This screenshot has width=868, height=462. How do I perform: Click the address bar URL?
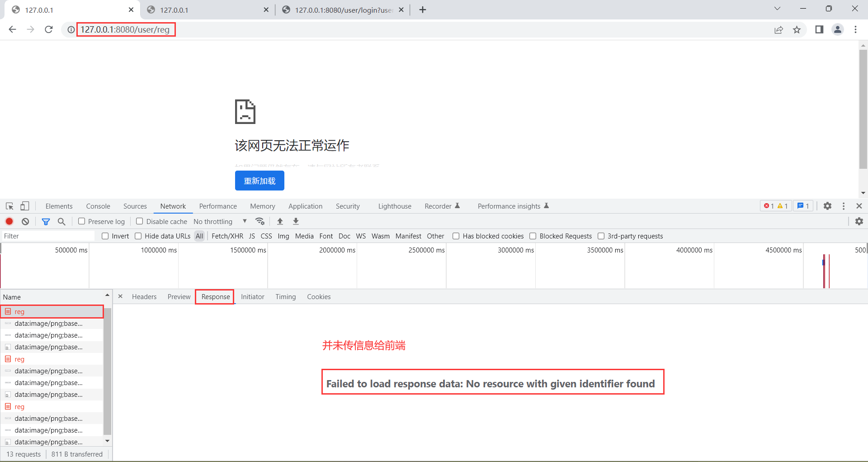coord(125,29)
